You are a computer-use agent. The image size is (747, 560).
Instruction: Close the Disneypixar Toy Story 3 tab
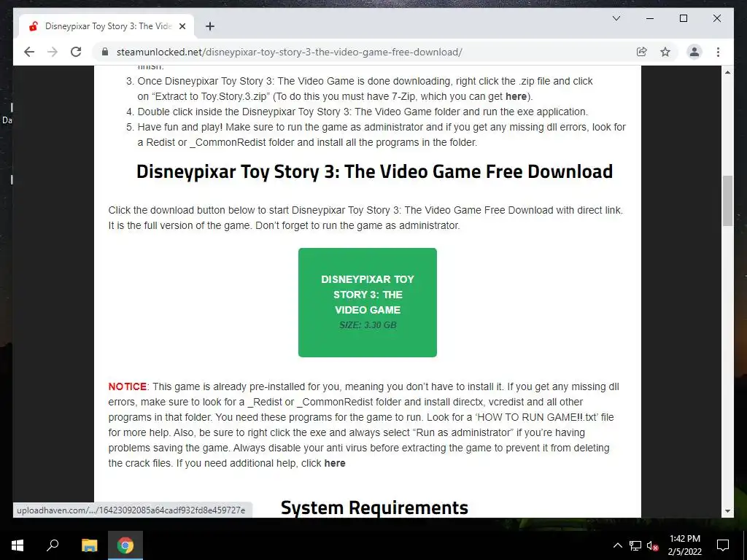(182, 26)
